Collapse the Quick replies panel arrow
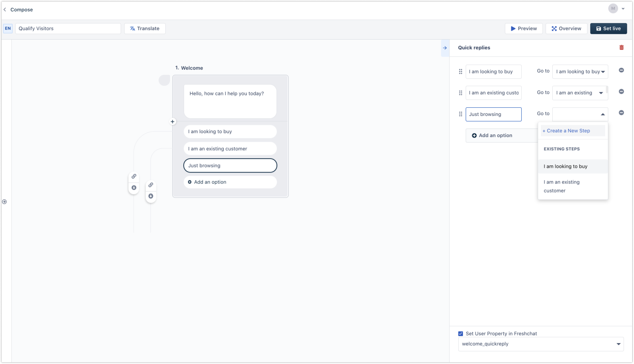 click(x=445, y=48)
